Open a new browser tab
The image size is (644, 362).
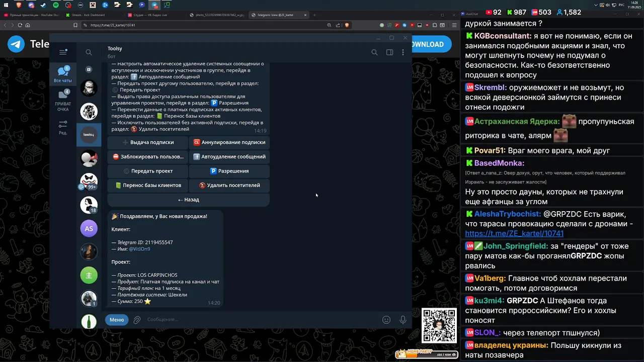[315, 15]
